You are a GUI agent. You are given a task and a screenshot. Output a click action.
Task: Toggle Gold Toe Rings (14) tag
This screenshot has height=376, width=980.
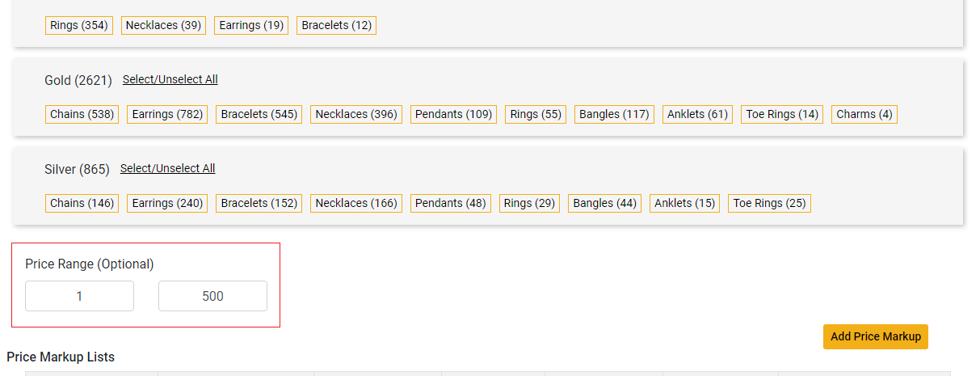coord(781,114)
